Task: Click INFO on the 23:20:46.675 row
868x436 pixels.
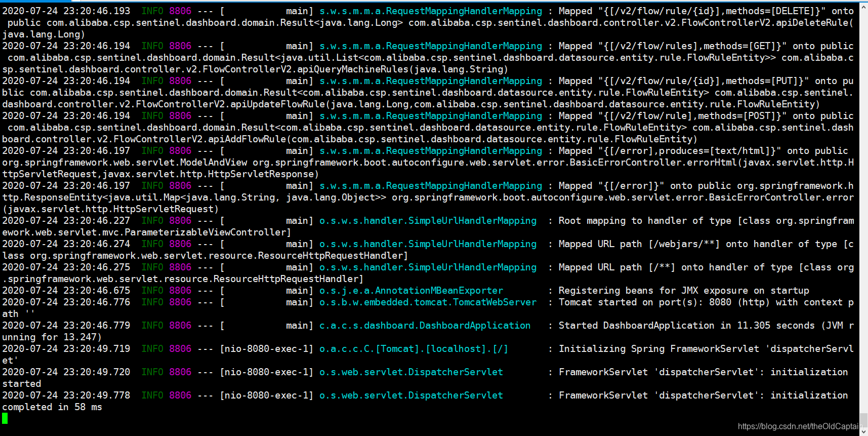Action: (x=152, y=291)
